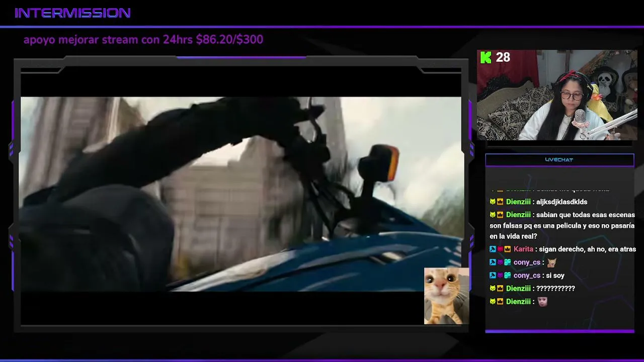Click the message text '???????????'
Screen dimensions: 644x362
(555, 288)
